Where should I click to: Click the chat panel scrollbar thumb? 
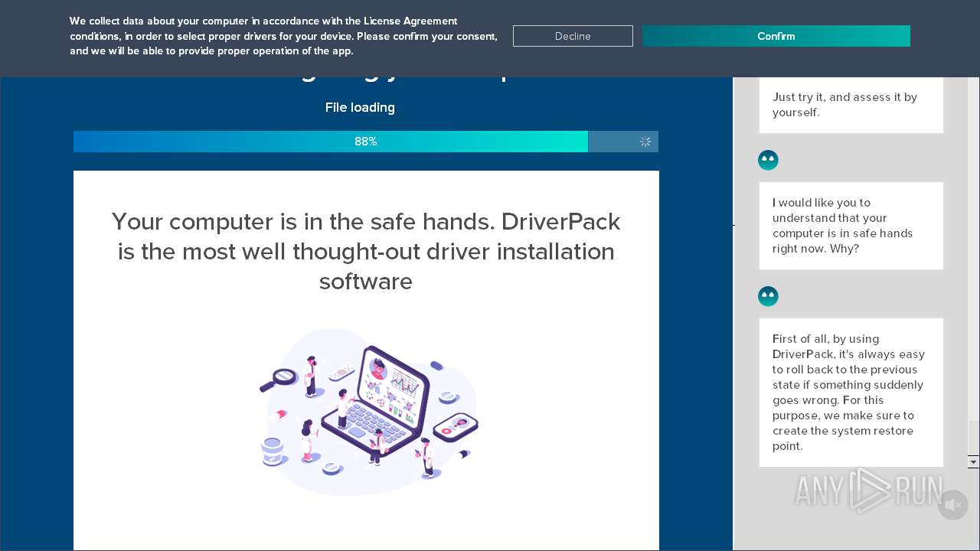pyautogui.click(x=973, y=437)
